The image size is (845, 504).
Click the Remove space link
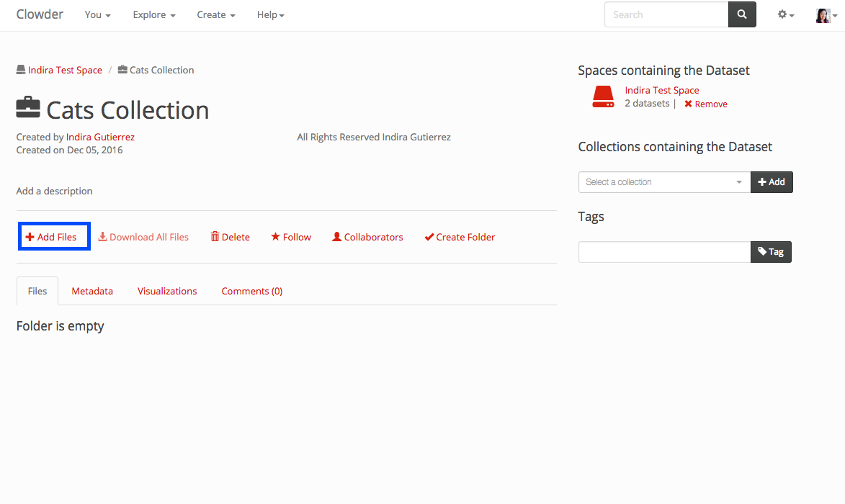point(705,104)
